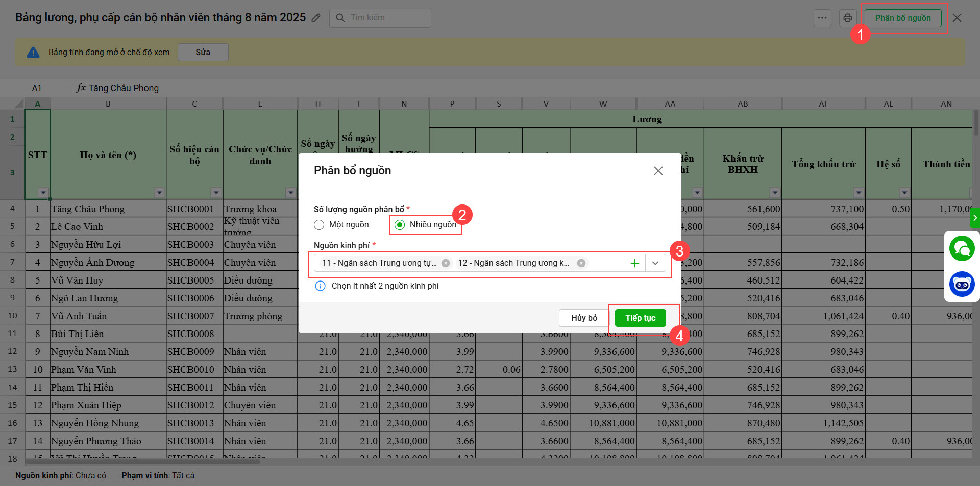This screenshot has width=980, height=486.
Task: Remove the '12 - Ngân sách Trung ương' tag
Action: coord(581,263)
